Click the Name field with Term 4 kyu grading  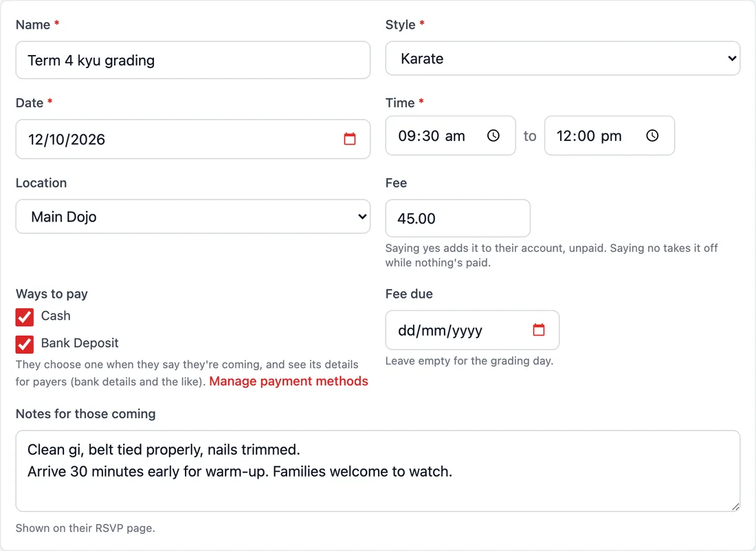(x=193, y=61)
